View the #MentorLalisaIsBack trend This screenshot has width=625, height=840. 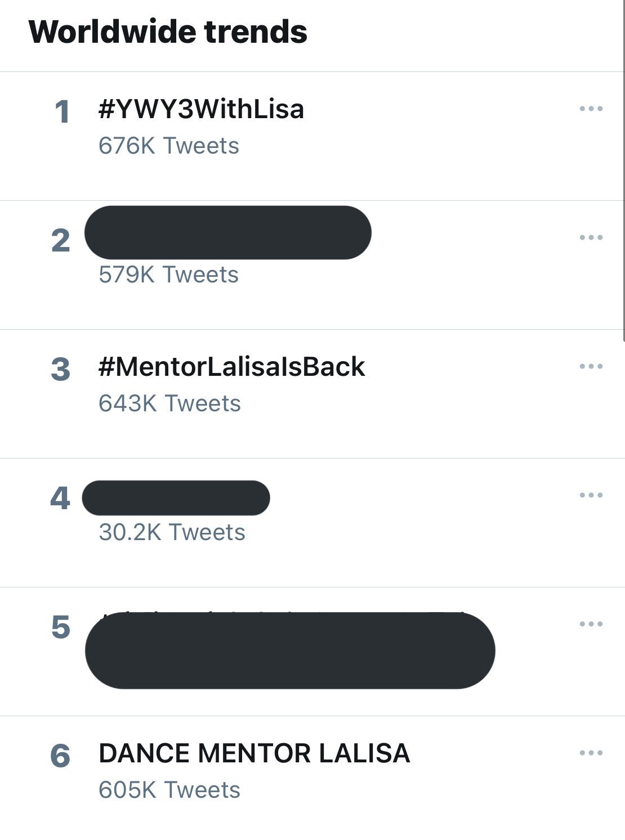[x=231, y=367]
